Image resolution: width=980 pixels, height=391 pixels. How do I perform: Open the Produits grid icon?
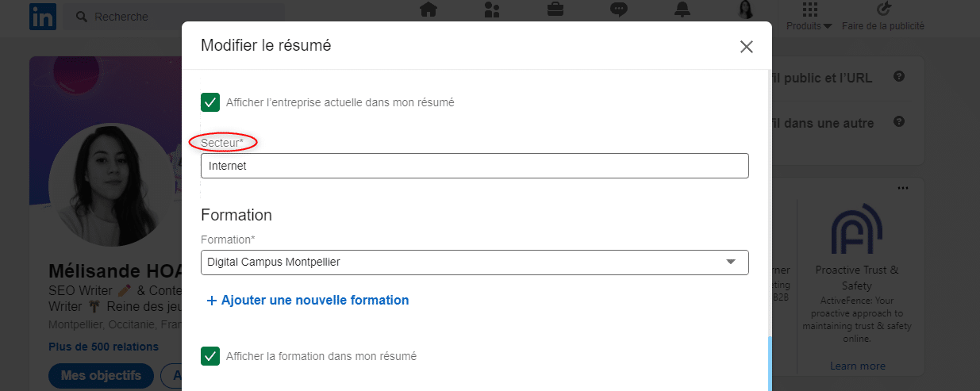[809, 10]
